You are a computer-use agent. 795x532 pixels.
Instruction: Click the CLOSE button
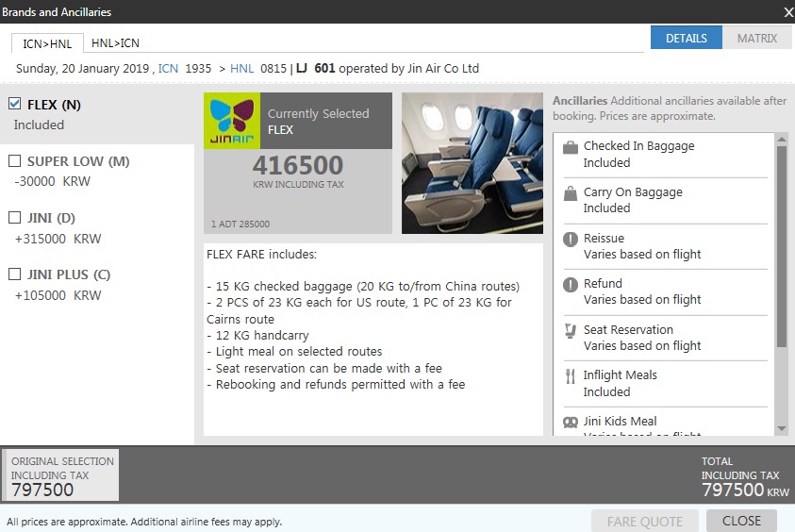pyautogui.click(x=741, y=521)
